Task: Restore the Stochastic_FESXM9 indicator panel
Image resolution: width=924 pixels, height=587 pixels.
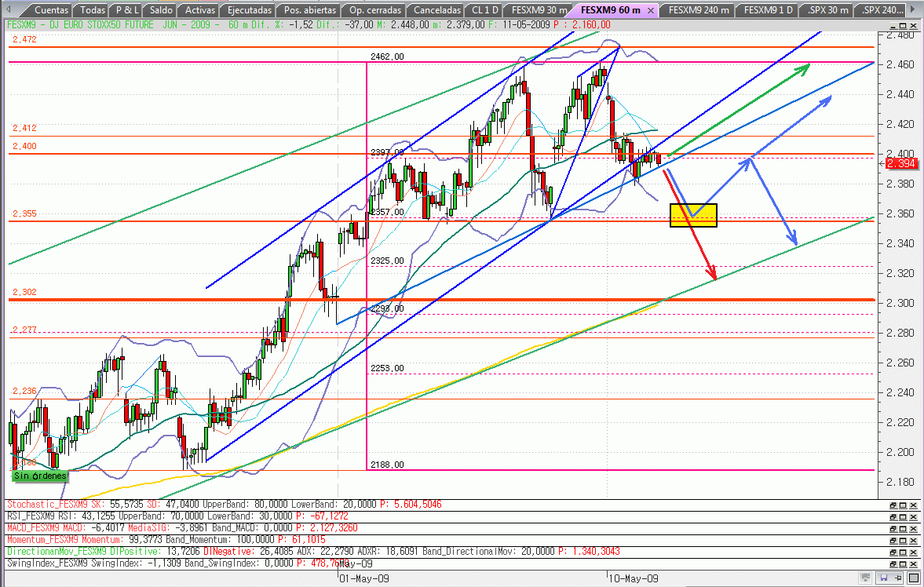Action: coord(893,505)
